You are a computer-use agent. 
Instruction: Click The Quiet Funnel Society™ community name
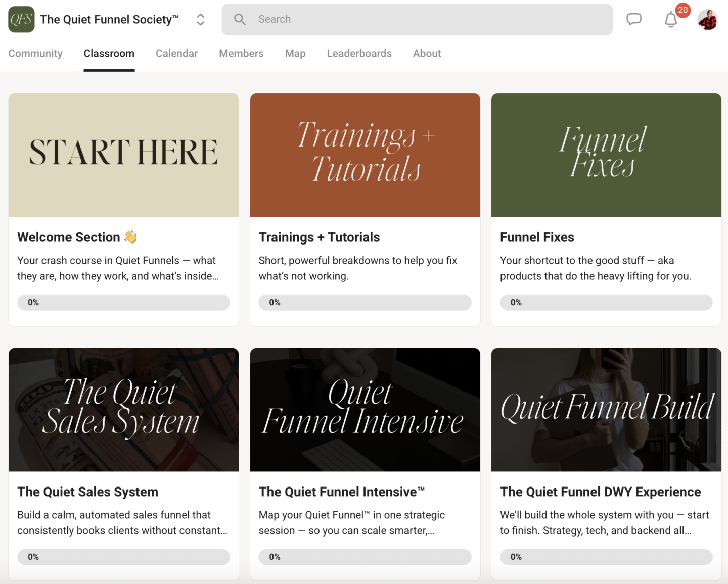tap(109, 19)
